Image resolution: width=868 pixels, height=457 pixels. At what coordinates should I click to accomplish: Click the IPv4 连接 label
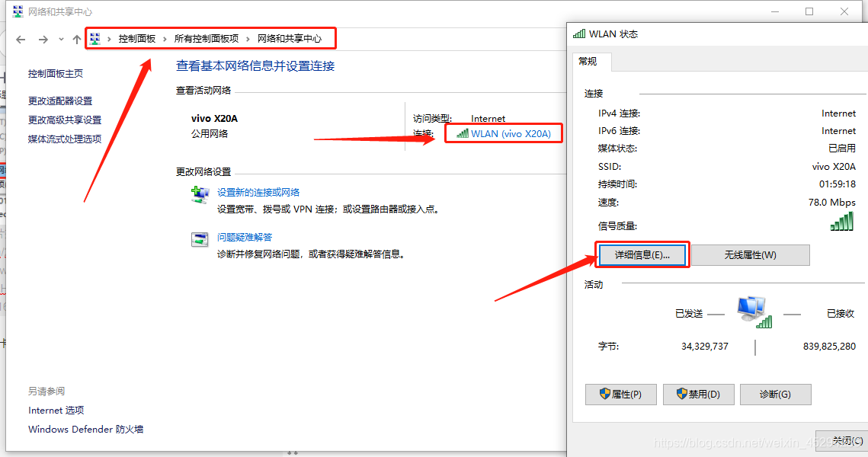pos(619,113)
